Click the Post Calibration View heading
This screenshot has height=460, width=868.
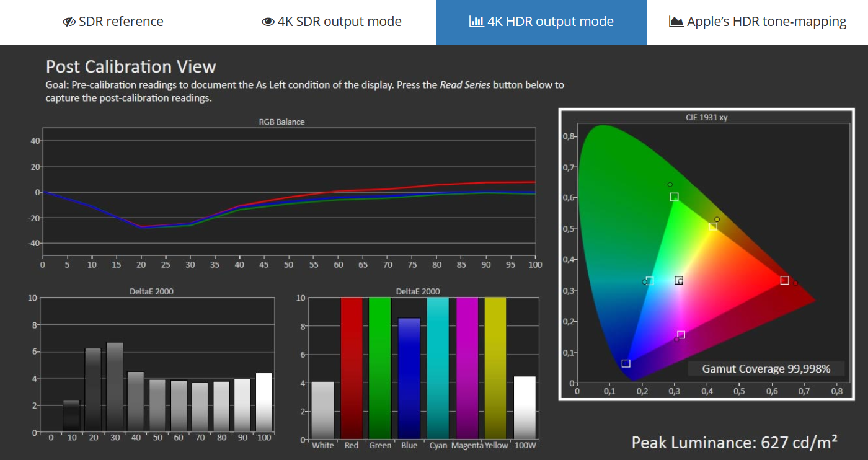131,67
